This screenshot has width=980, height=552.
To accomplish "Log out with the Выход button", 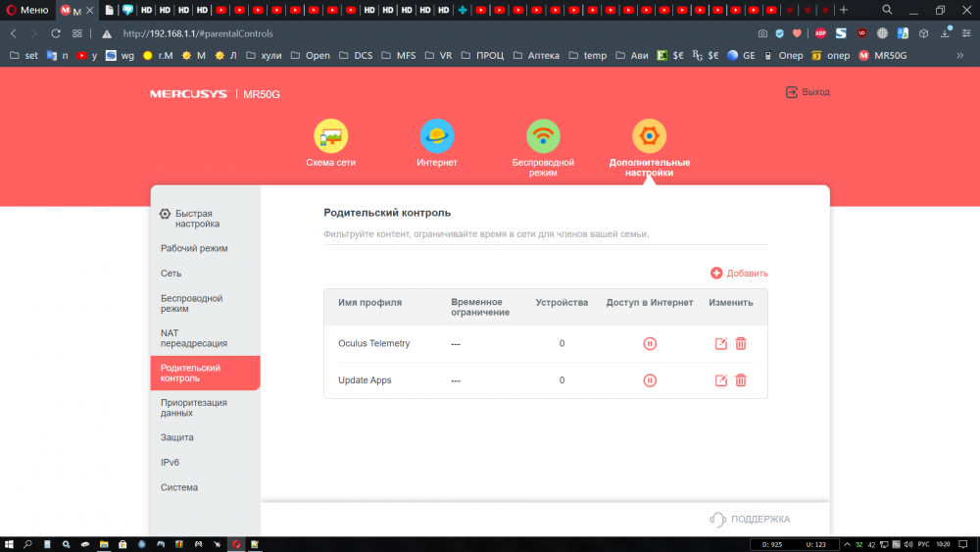I will (x=808, y=92).
